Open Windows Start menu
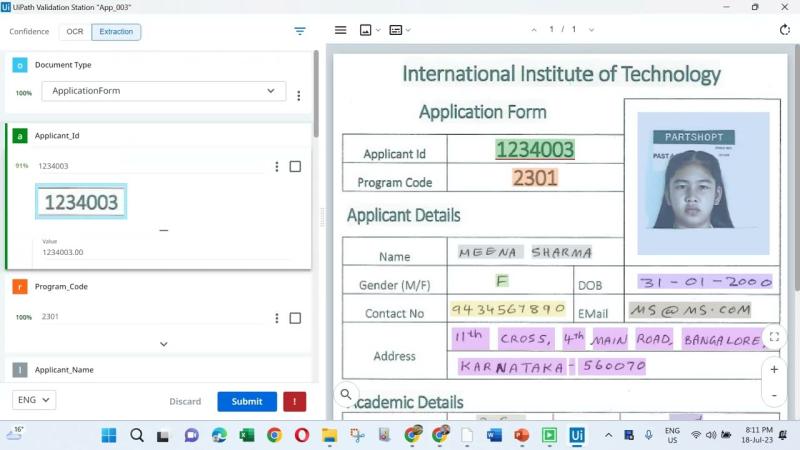800x450 pixels. 109,435
